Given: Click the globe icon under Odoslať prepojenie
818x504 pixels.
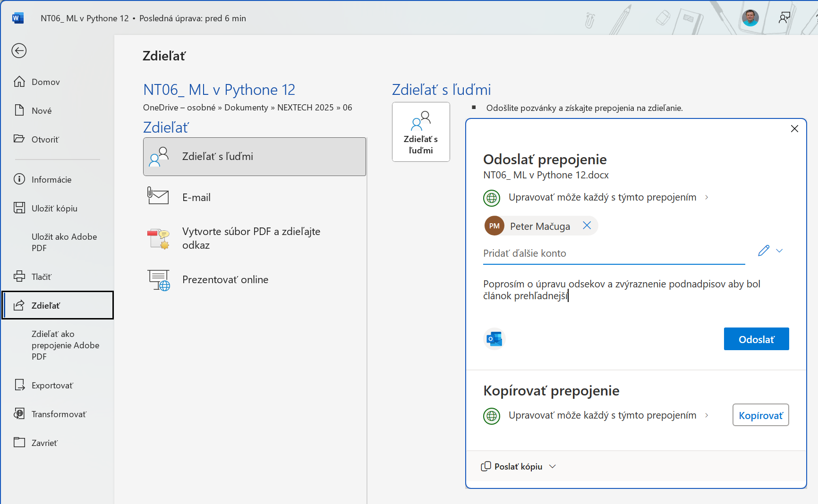Looking at the screenshot, I should (x=492, y=198).
